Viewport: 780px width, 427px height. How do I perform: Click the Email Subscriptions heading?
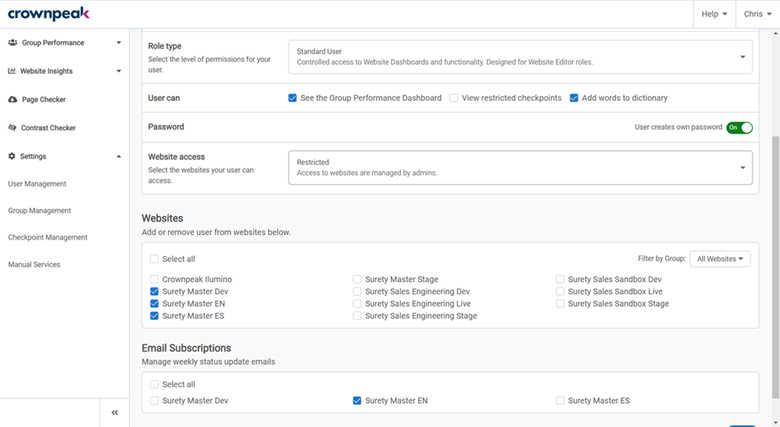(x=187, y=348)
